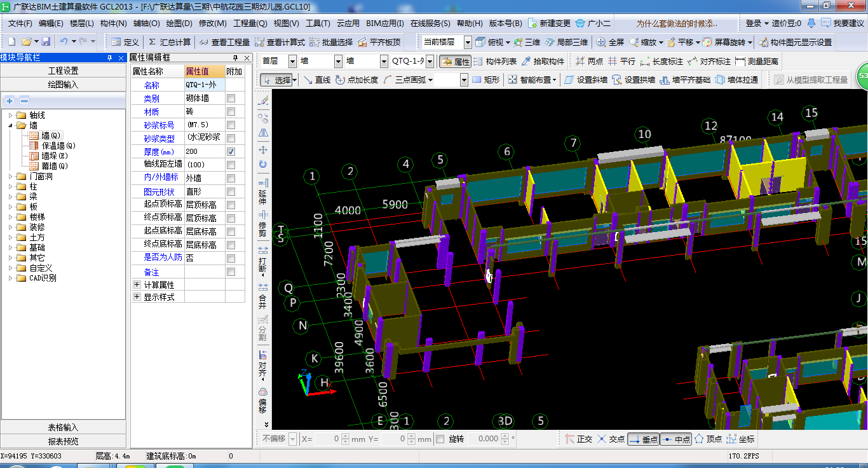Click the 表格输入 button
868x468 pixels.
pos(64,427)
